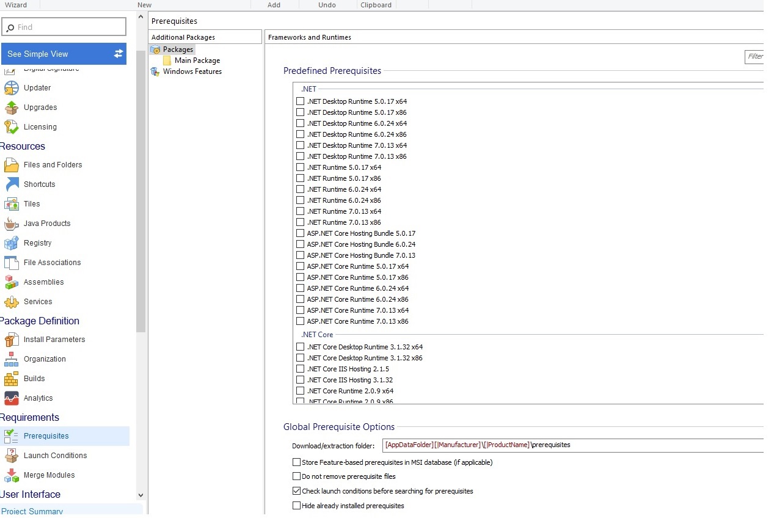Click the sidebar vertical scrollbar thumb
The width and height of the screenshot is (774, 532).
(x=141, y=192)
